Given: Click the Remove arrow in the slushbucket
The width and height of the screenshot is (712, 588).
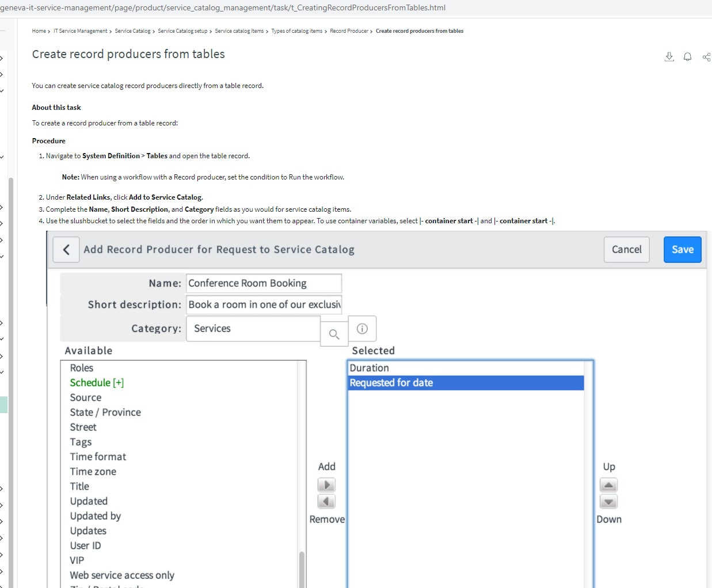Looking at the screenshot, I should (x=326, y=501).
